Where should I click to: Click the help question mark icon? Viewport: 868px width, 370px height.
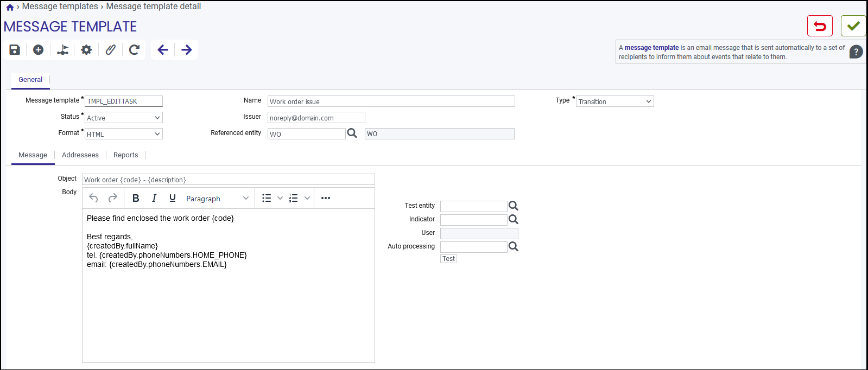pos(856,52)
